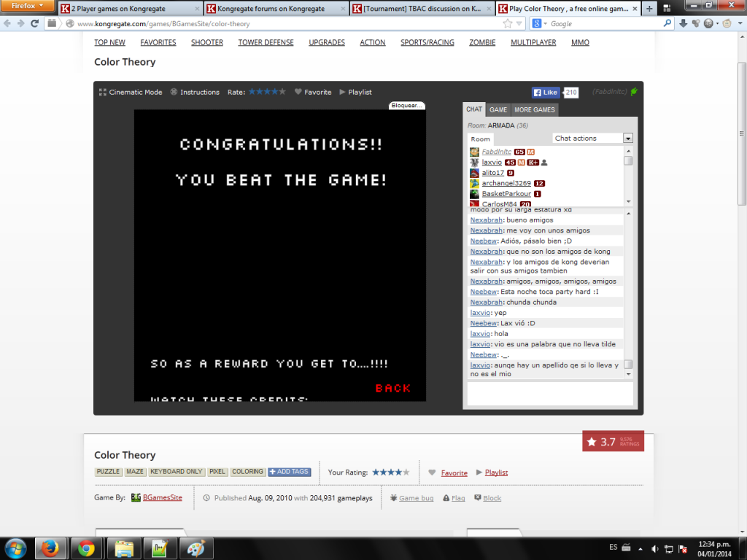This screenshot has width=747, height=560.
Task: Switch to the CHAT tab
Action: [x=474, y=109]
